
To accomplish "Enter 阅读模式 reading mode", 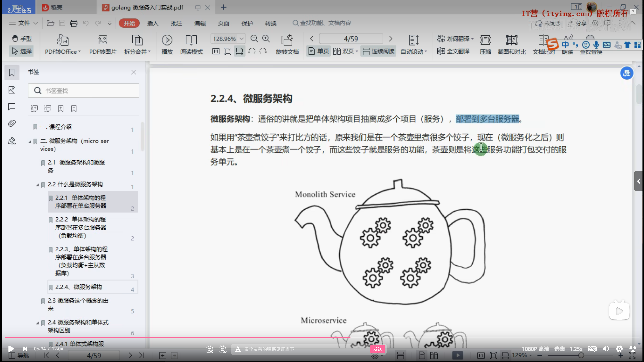I will pyautogui.click(x=191, y=45).
